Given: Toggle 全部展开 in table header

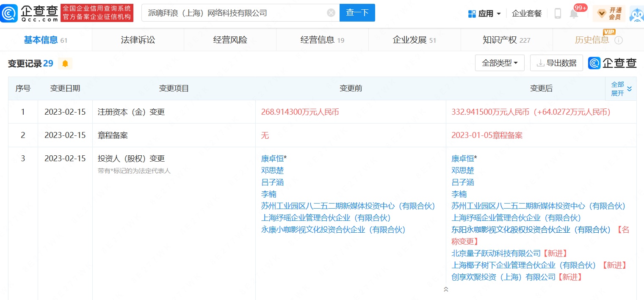Looking at the screenshot, I should tap(621, 88).
